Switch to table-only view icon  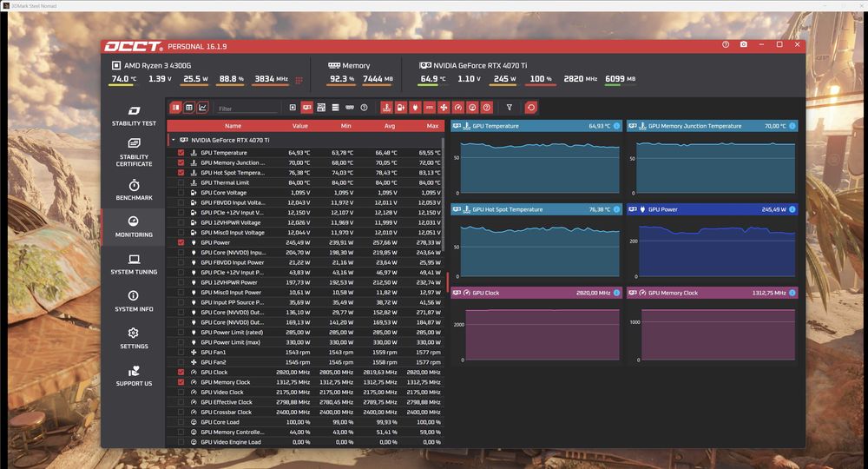(189, 108)
